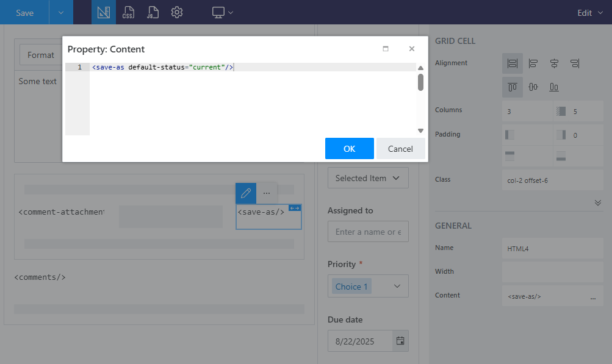This screenshot has width=612, height=364.
Task: Edit the Class field col-2 offset-6
Action: (x=553, y=180)
